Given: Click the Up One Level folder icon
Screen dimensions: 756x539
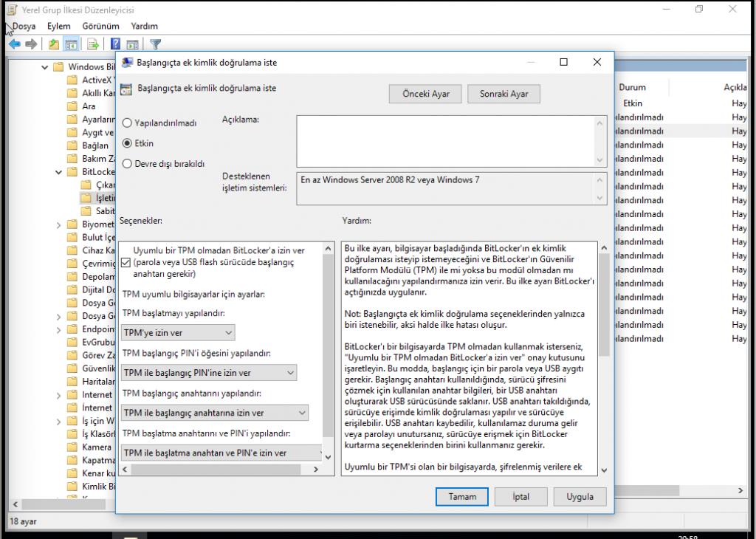Looking at the screenshot, I should pos(54,44).
